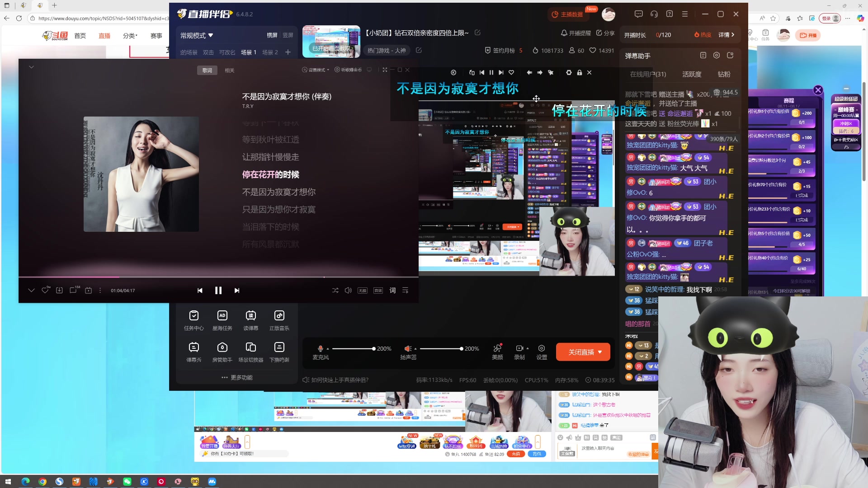Mute the 扬声器 speaker icon
This screenshot has width=868, height=488.
tap(408, 348)
